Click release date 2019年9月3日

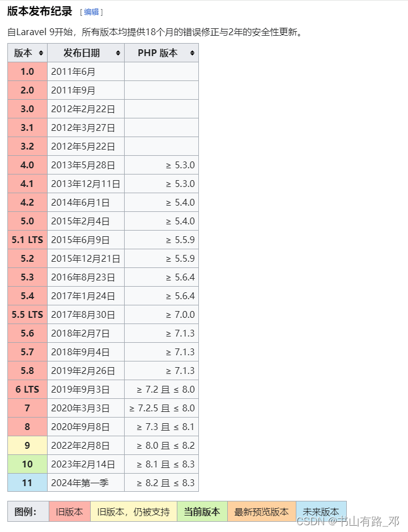tap(80, 389)
